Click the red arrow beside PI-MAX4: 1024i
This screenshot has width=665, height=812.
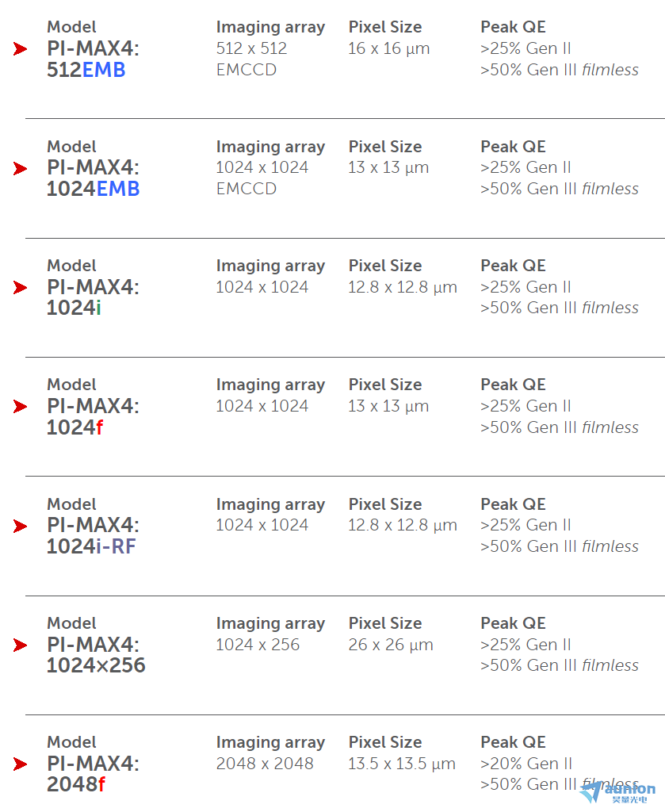pyautogui.click(x=20, y=287)
